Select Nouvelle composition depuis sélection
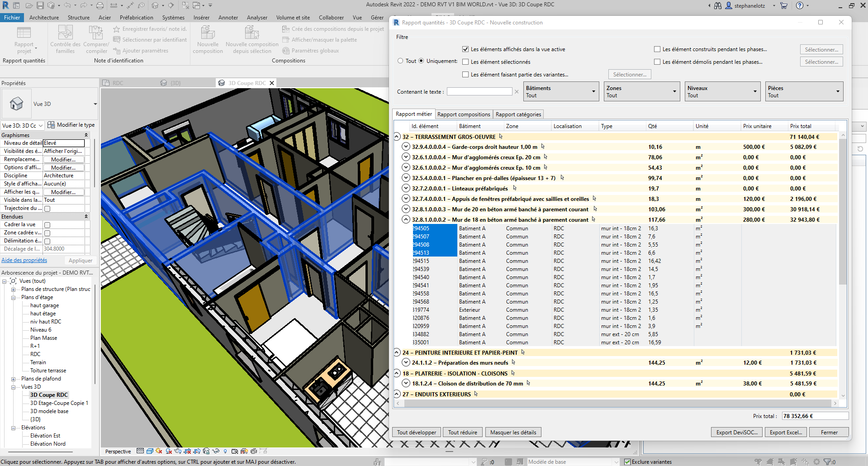 click(x=252, y=40)
